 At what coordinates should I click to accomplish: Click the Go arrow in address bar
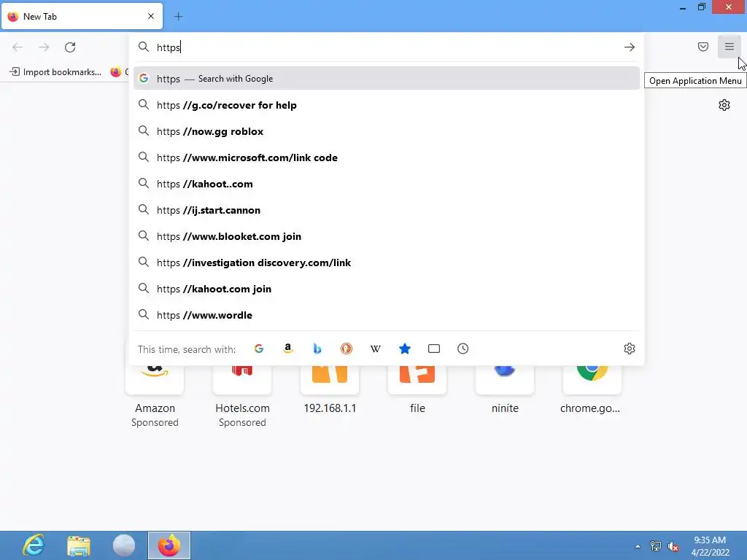pyautogui.click(x=630, y=47)
